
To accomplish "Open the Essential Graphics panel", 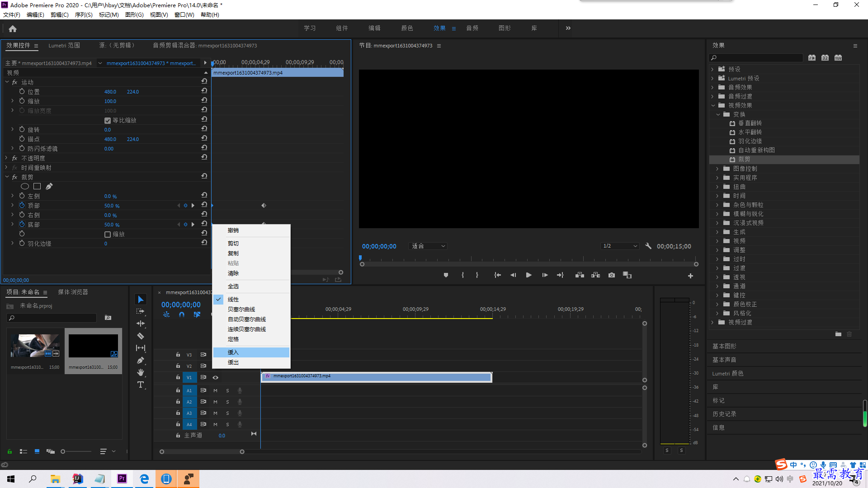I will pyautogui.click(x=724, y=346).
